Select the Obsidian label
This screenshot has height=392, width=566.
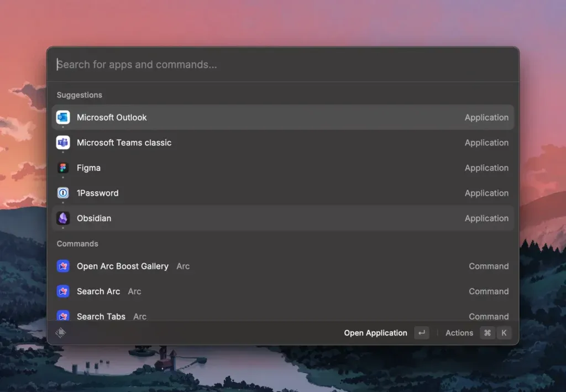[x=94, y=218]
